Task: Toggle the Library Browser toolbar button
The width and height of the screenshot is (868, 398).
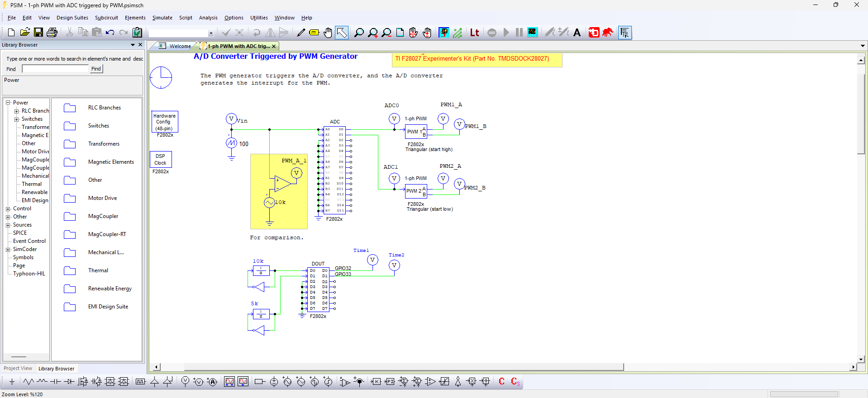Action: [625, 33]
